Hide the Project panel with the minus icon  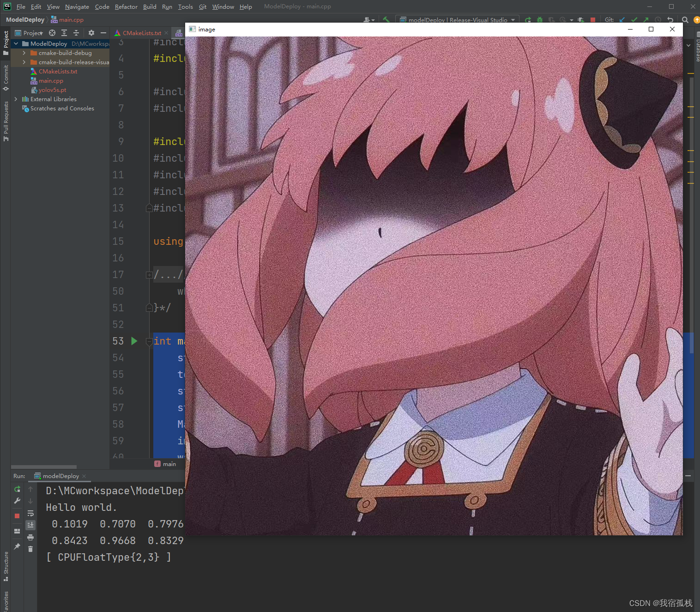[x=103, y=33]
